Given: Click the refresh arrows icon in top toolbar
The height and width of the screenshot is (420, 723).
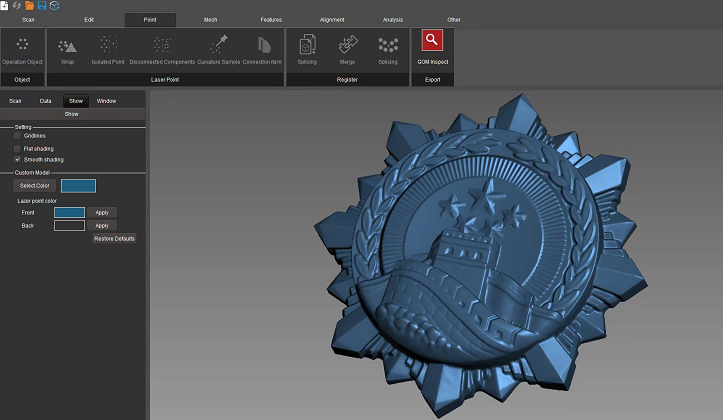Looking at the screenshot, I should (x=17, y=6).
